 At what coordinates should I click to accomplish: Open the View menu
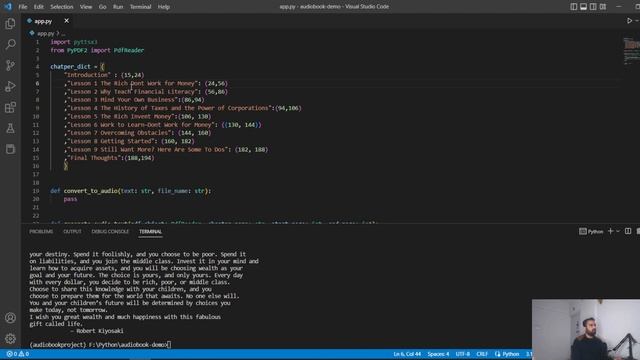(x=86, y=7)
